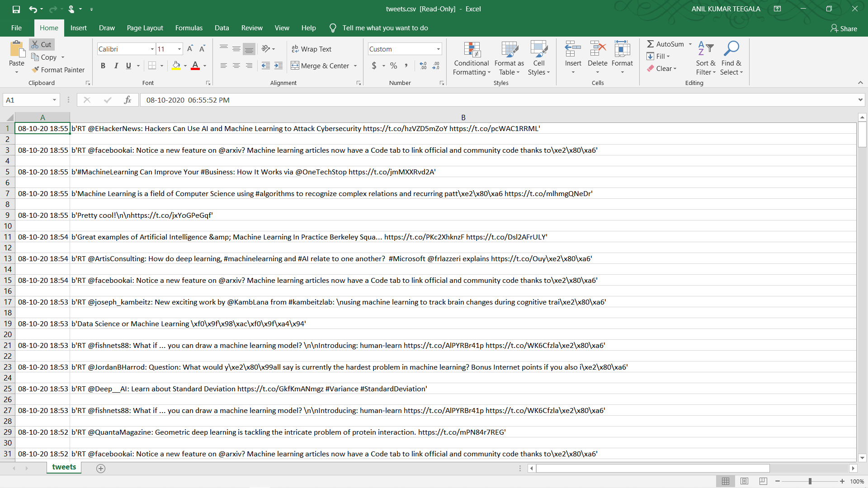The width and height of the screenshot is (868, 488).
Task: Click the Orientation text angle icon
Action: pyautogui.click(x=266, y=49)
